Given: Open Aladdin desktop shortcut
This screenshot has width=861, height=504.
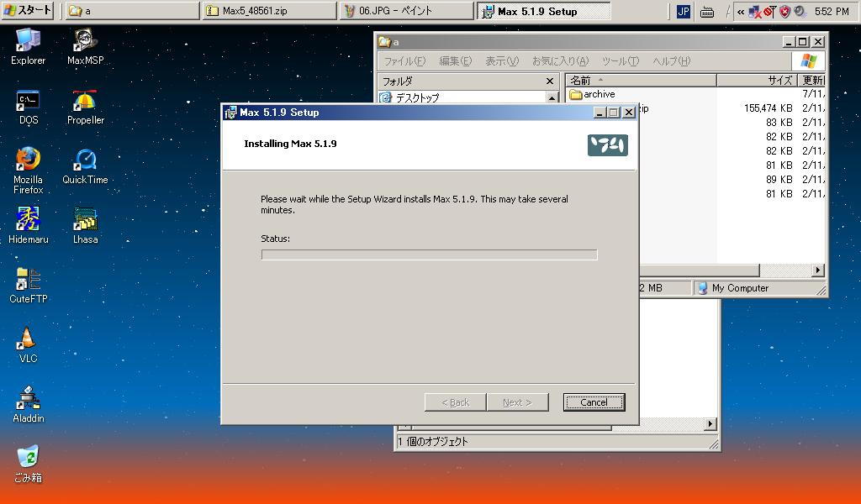Looking at the screenshot, I should [28, 404].
